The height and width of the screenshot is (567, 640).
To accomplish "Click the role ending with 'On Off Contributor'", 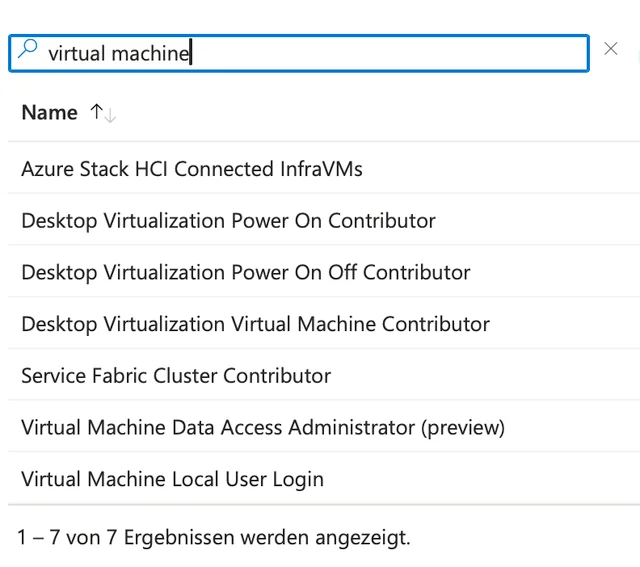I will coord(245,272).
